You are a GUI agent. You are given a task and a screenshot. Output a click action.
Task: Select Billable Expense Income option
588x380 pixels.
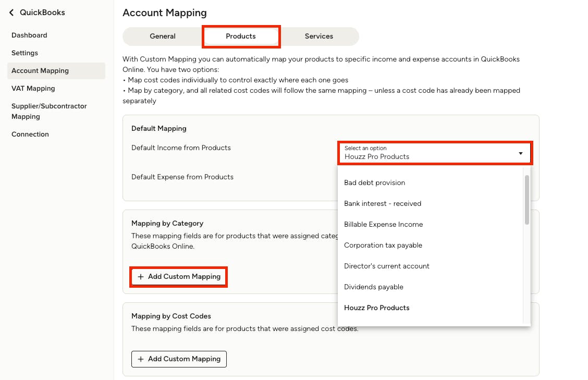point(430,224)
